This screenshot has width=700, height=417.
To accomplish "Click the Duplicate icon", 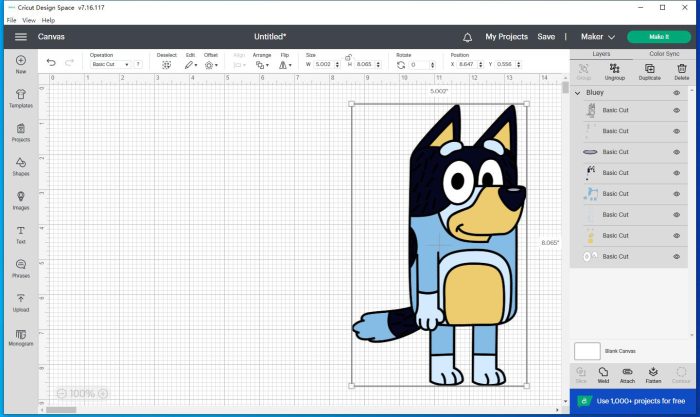I will pyautogui.click(x=650, y=69).
